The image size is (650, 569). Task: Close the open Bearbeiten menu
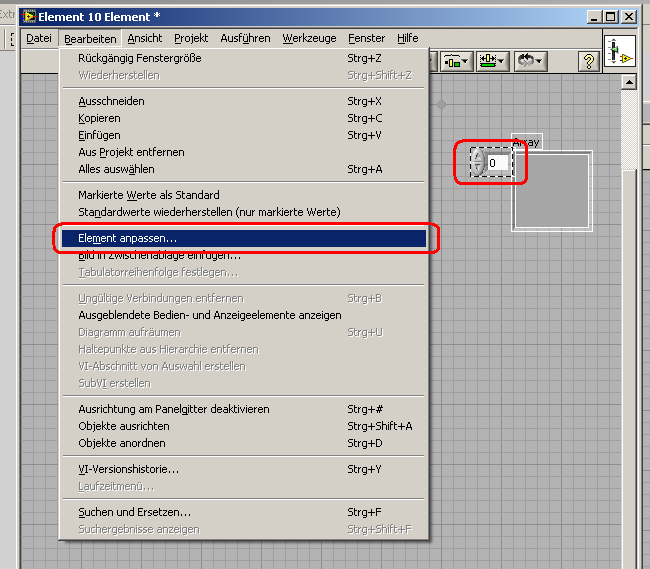point(90,39)
